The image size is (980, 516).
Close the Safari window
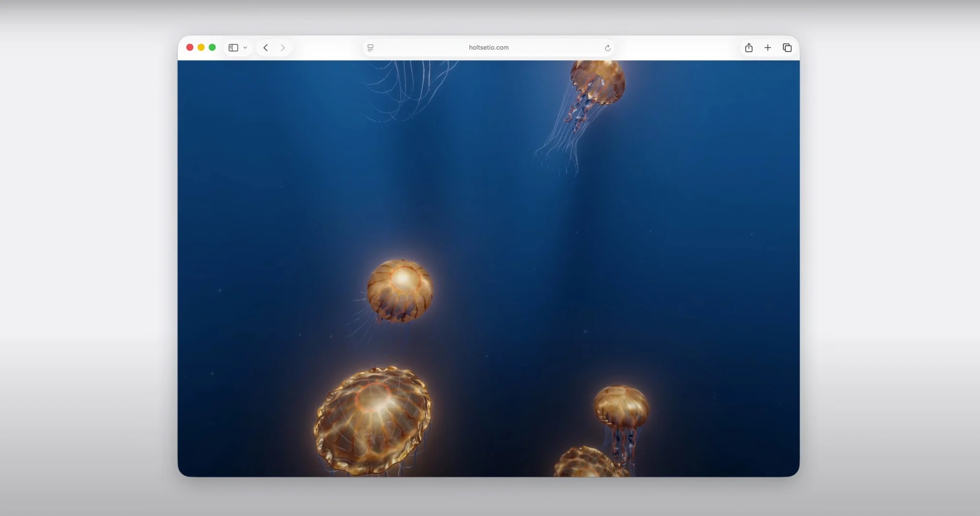coord(189,47)
